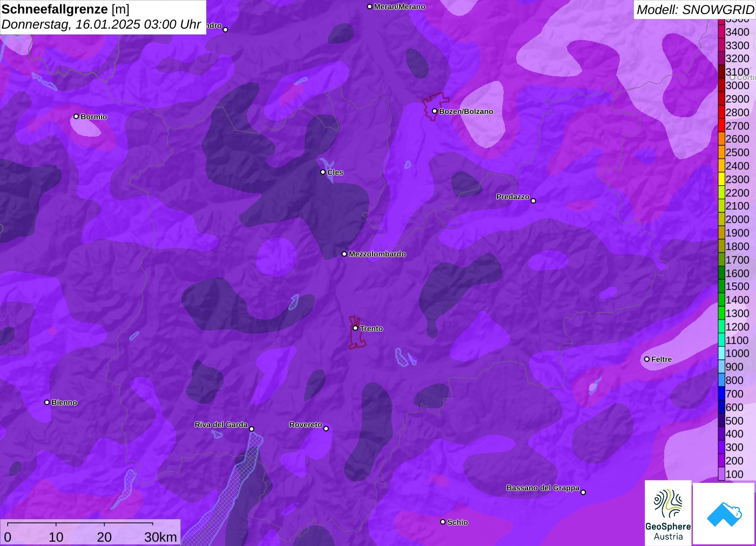Select the Bormio location marker
756x546 pixels.
tap(76, 116)
